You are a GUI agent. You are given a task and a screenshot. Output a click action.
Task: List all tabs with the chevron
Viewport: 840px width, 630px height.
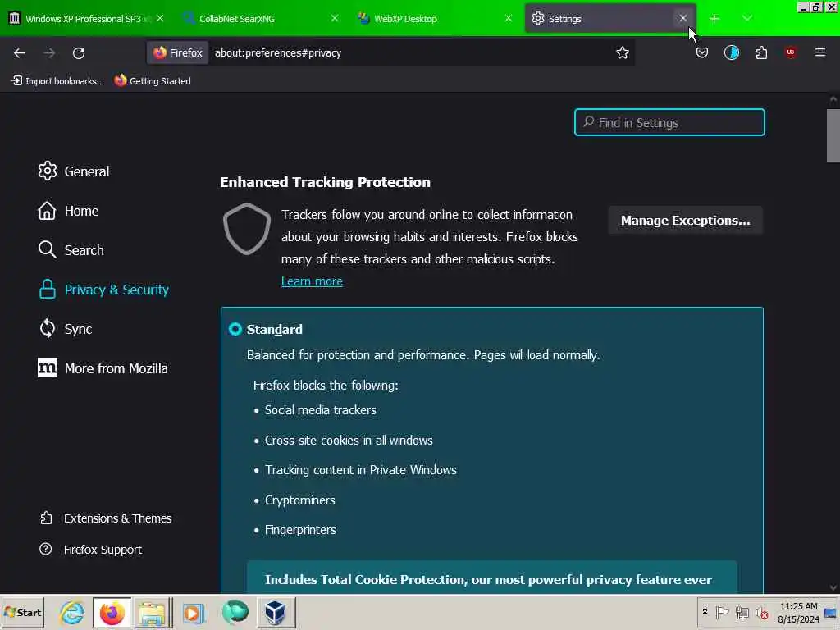(746, 19)
